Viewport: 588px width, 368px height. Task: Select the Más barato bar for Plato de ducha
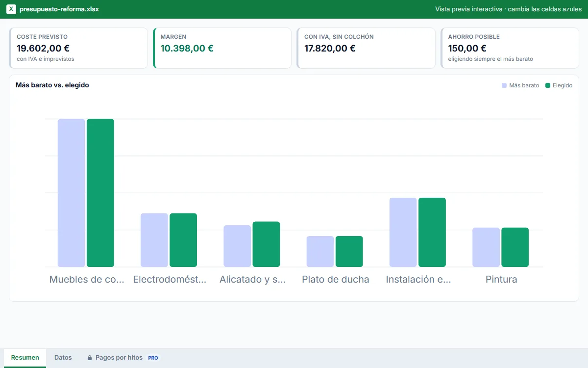point(320,251)
